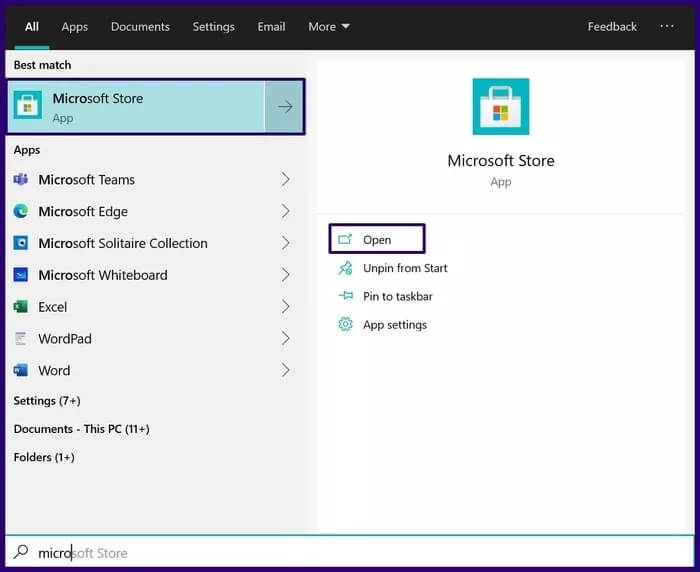This screenshot has width=700, height=572.
Task: Click Open to launch Microsoft Store
Action: tap(377, 239)
